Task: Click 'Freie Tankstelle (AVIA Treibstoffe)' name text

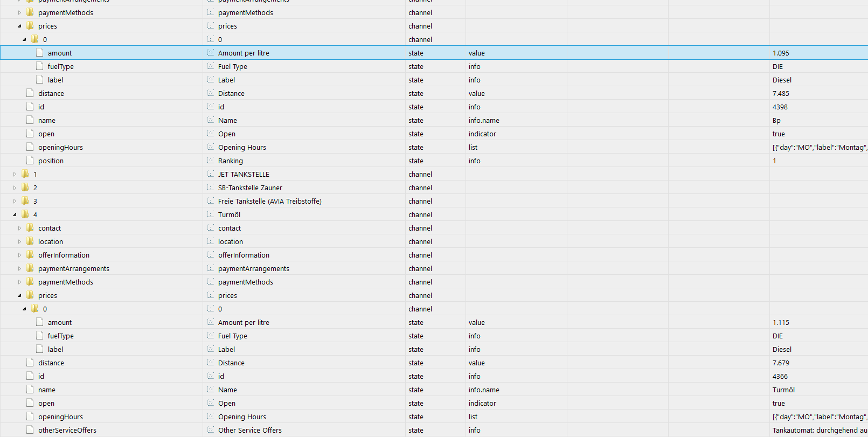Action: coord(269,201)
